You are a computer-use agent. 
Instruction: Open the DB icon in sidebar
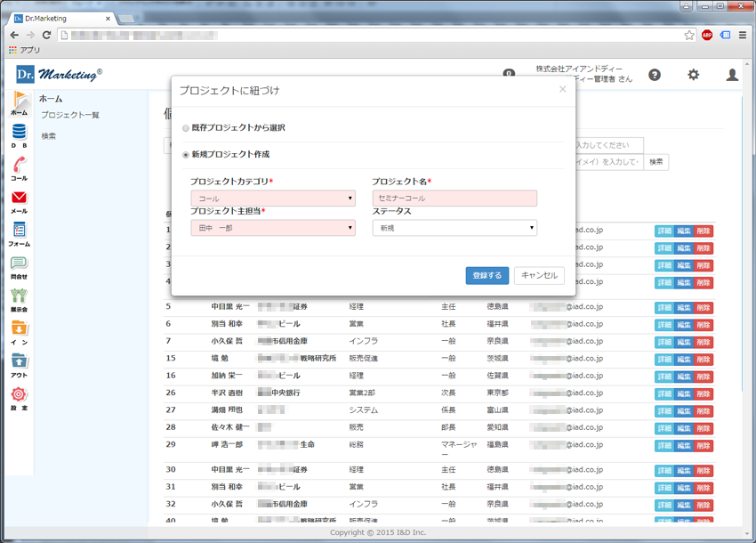(x=19, y=134)
